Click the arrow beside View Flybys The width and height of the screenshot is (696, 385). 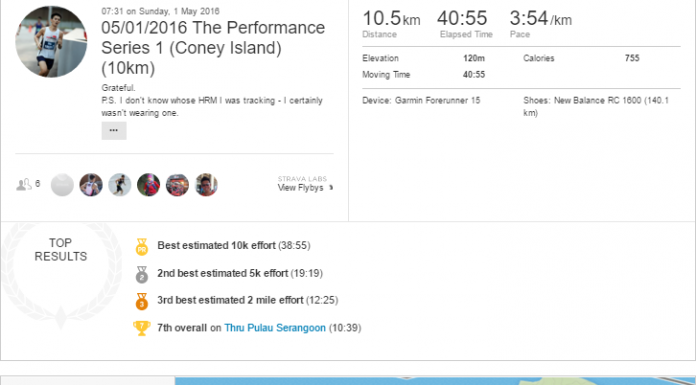pyautogui.click(x=331, y=188)
